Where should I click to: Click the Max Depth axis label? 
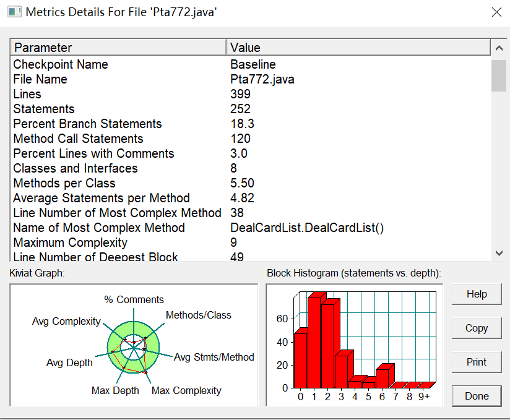coord(115,390)
